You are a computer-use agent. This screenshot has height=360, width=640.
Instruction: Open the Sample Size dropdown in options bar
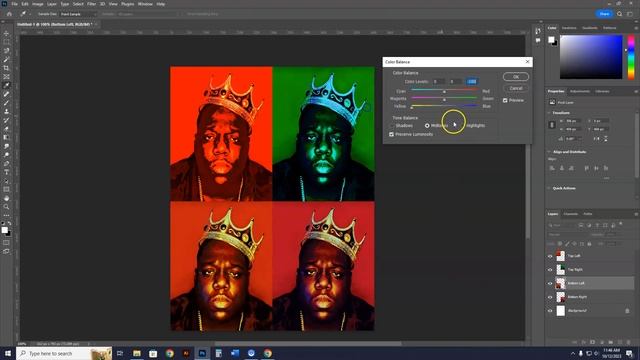tap(78, 14)
